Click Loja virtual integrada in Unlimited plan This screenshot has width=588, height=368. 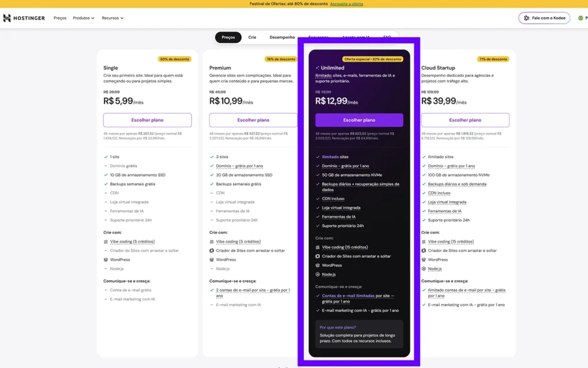pos(341,208)
